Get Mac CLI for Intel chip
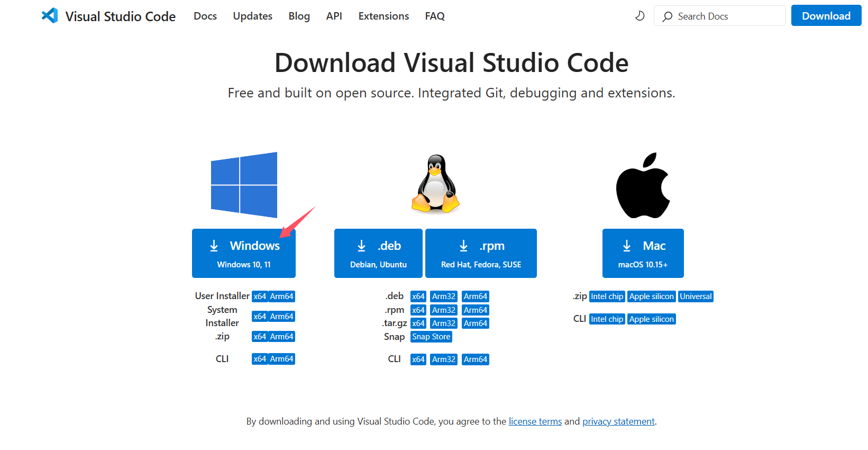Image resolution: width=868 pixels, height=450 pixels. tap(607, 319)
